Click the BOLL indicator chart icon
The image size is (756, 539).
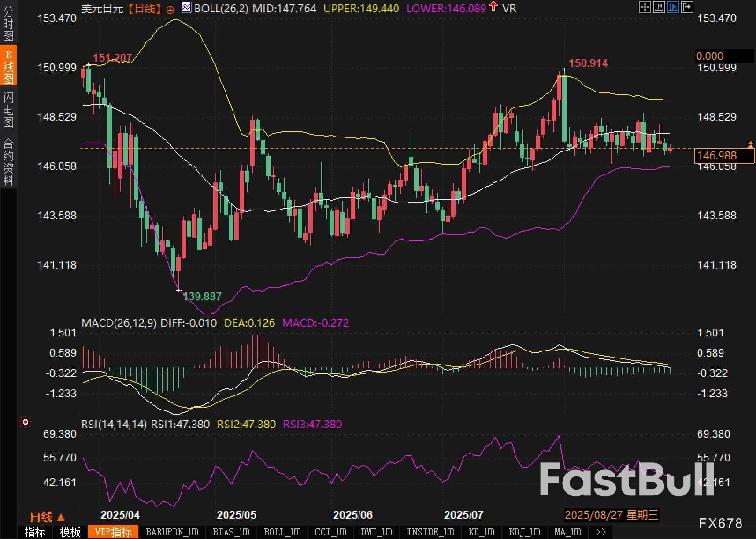point(186,7)
